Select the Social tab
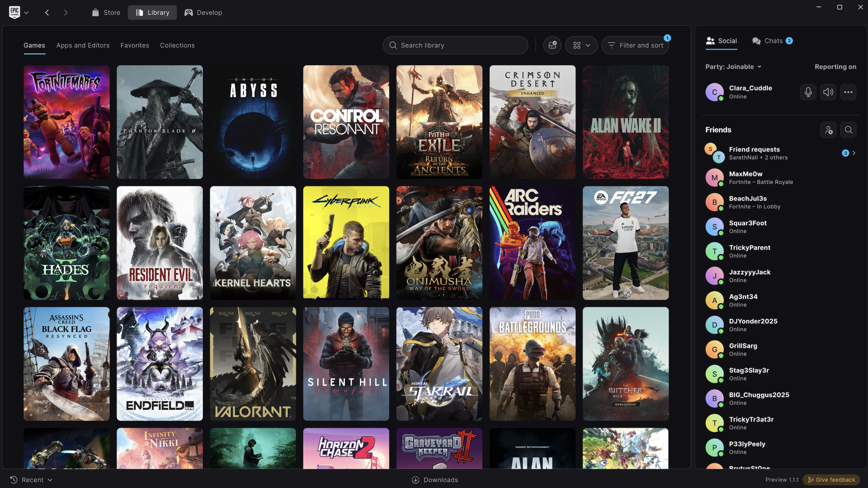This screenshot has width=868, height=488. [x=721, y=41]
